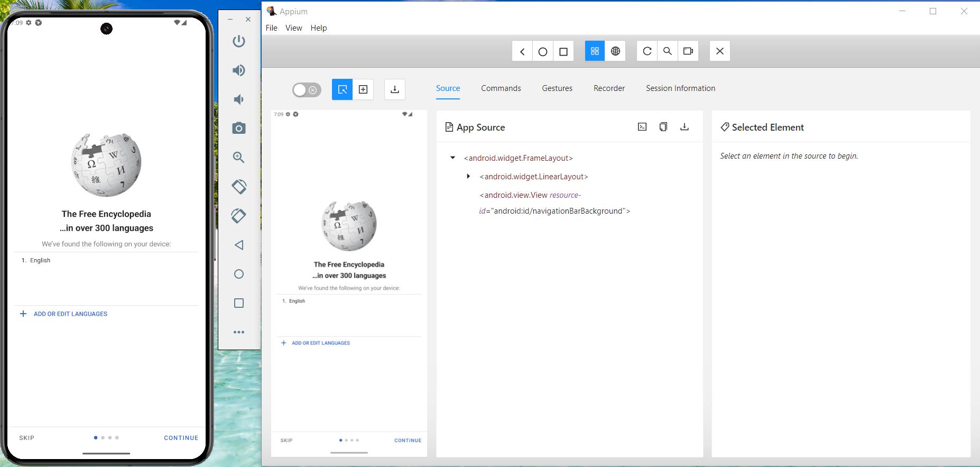Image resolution: width=980 pixels, height=467 pixels.
Task: Open Appium File menu
Action: tap(272, 28)
